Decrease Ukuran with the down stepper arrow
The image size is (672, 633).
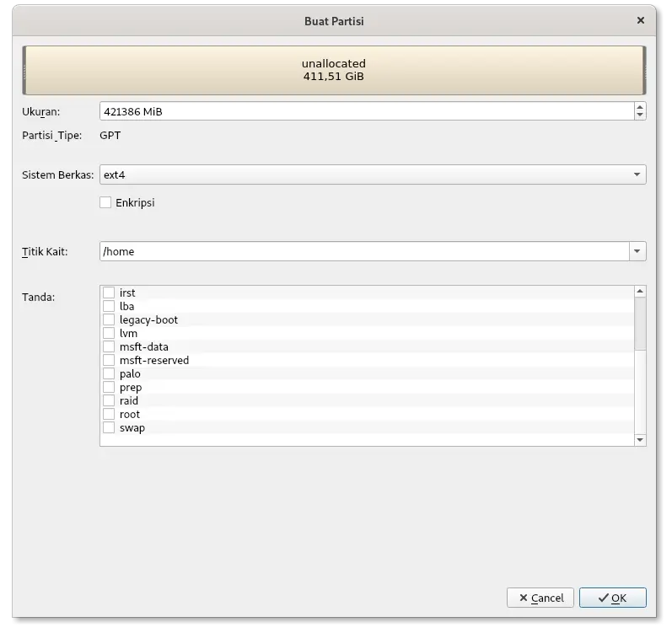[x=640, y=115]
